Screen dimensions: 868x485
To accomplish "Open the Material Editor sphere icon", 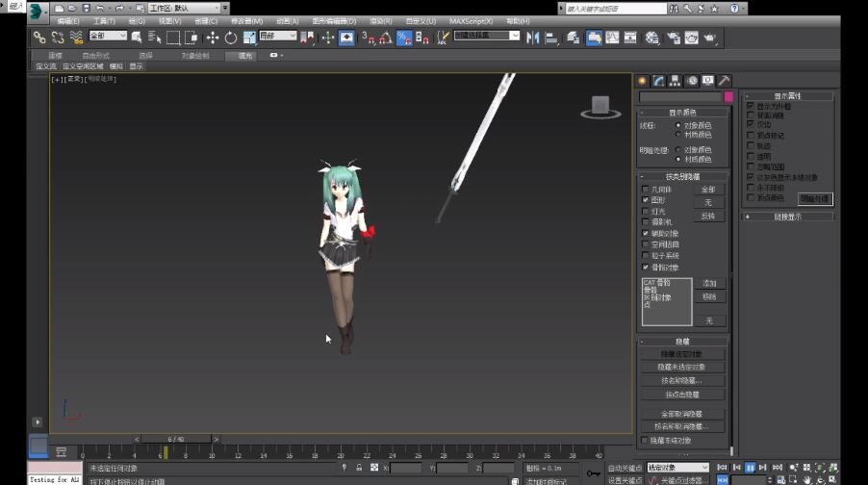I will [652, 38].
